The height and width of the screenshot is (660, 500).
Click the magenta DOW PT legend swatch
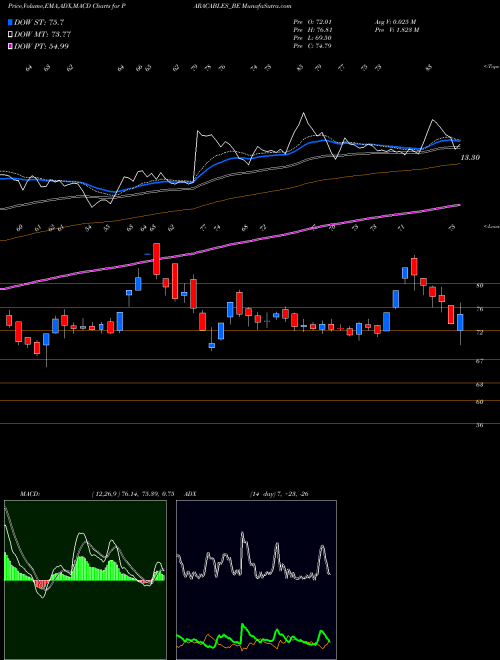click(11, 46)
